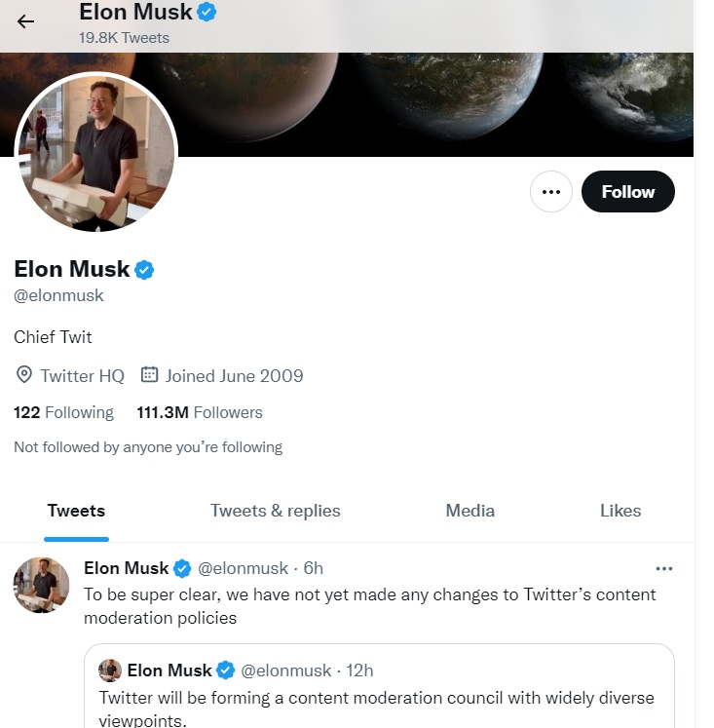Click verified badge in the quoted tweet header
Image resolution: width=714 pixels, height=728 pixels.
pyautogui.click(x=225, y=671)
